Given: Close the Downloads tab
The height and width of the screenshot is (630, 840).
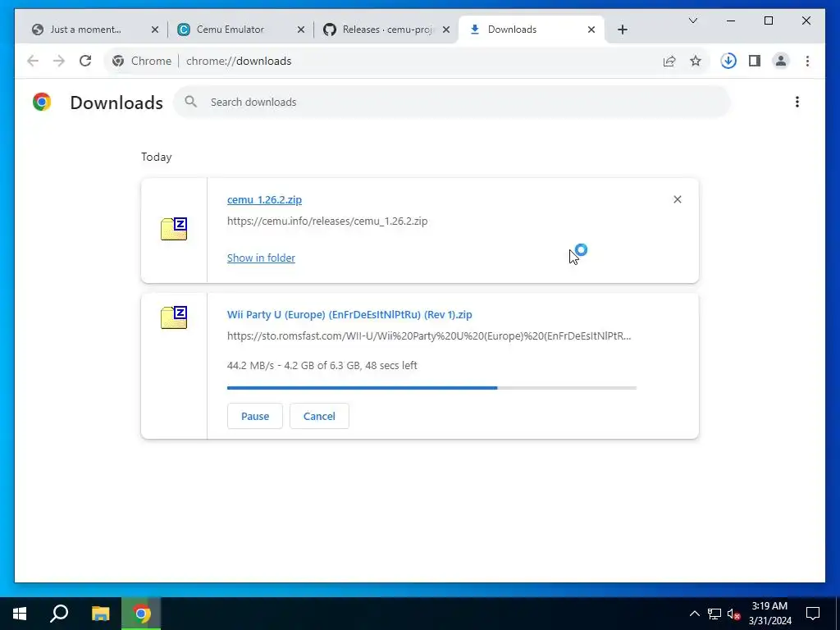Looking at the screenshot, I should click(591, 30).
